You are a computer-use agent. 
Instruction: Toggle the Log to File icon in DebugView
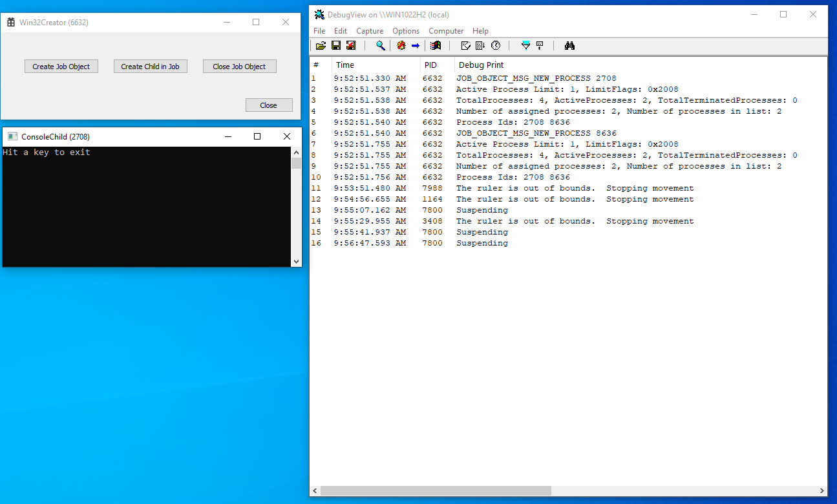coord(351,45)
